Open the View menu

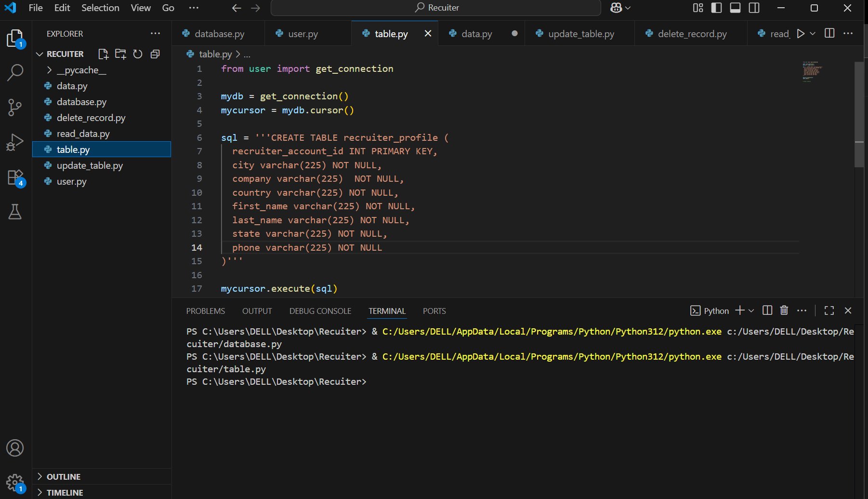click(x=140, y=8)
